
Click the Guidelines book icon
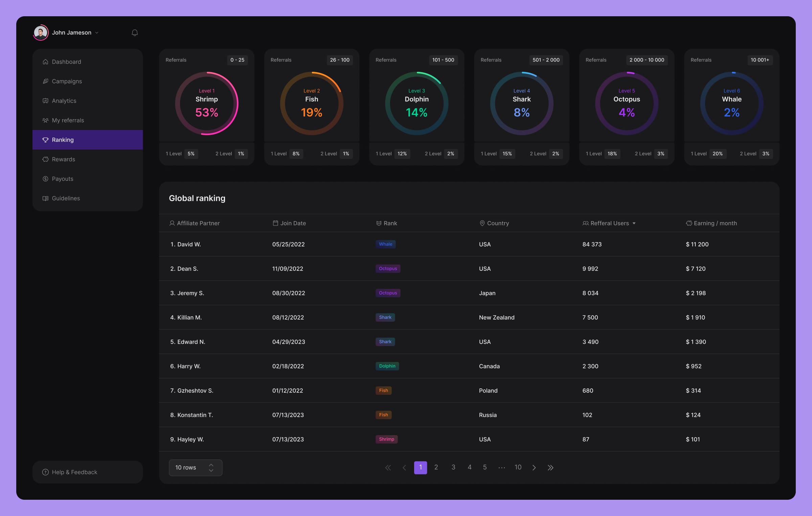click(x=45, y=198)
